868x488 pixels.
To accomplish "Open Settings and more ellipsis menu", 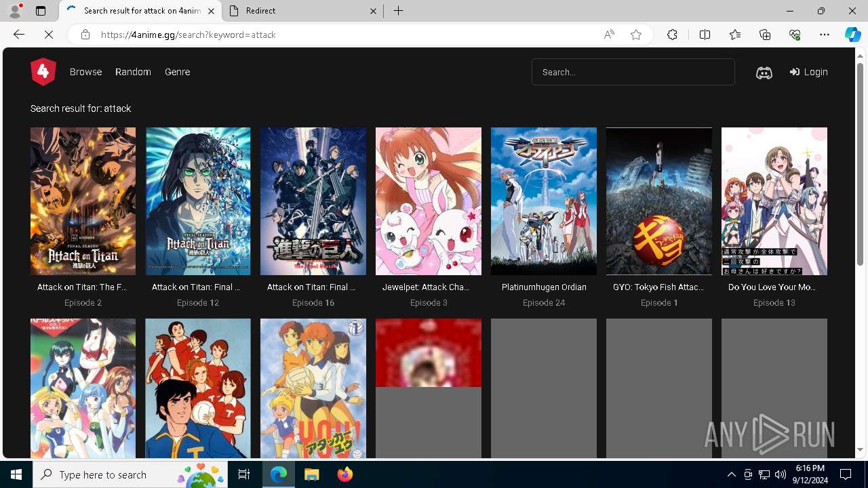I will (825, 35).
